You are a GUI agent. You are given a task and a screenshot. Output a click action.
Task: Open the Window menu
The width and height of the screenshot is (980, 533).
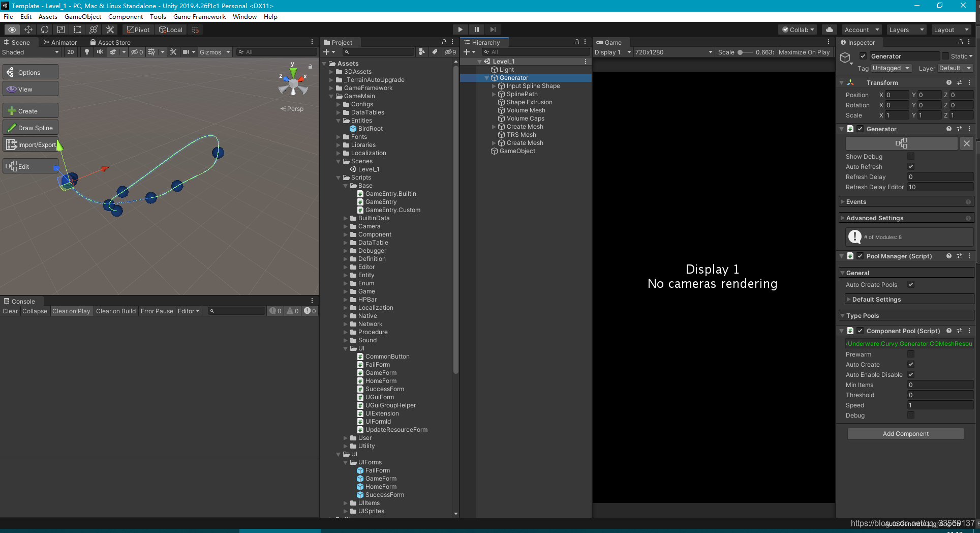(244, 16)
